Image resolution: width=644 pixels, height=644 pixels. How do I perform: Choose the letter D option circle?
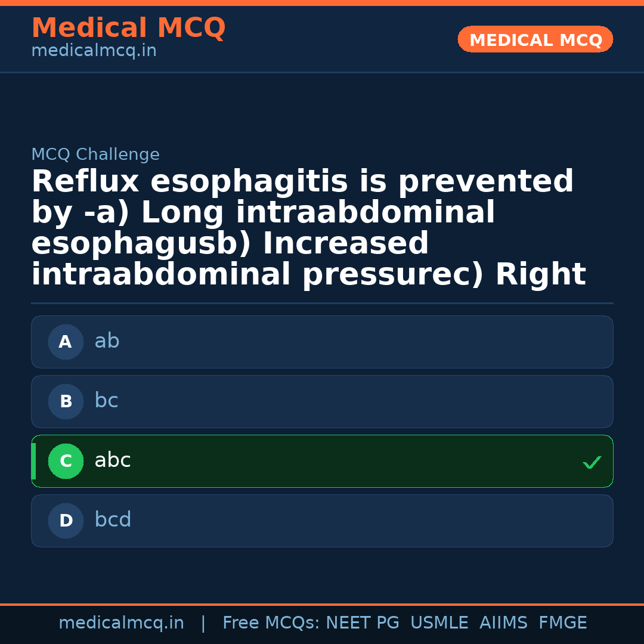point(66,521)
